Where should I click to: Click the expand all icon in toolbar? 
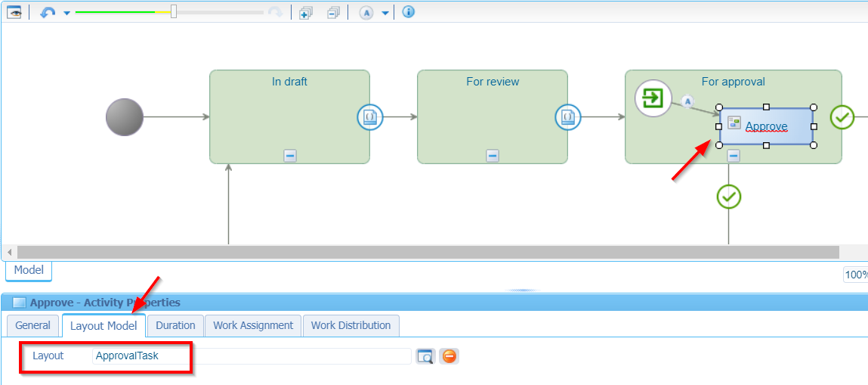[x=306, y=13]
